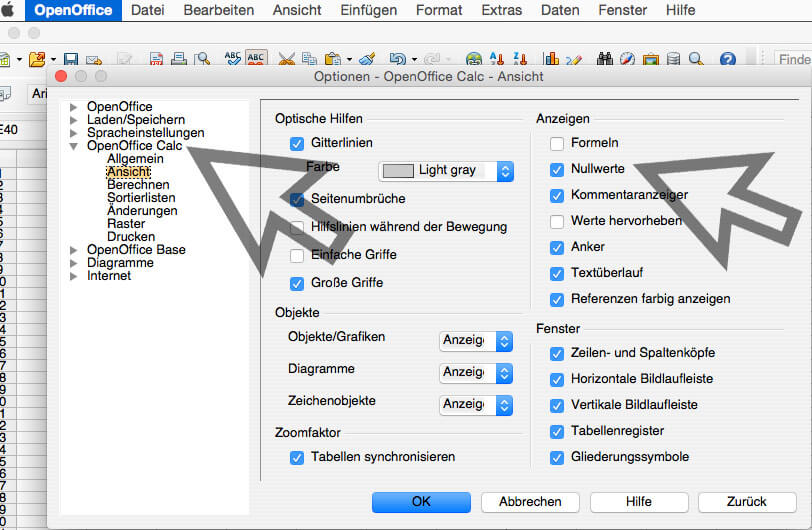Enable the Formeln checkbox
The height and width of the screenshot is (530, 812).
(x=557, y=144)
